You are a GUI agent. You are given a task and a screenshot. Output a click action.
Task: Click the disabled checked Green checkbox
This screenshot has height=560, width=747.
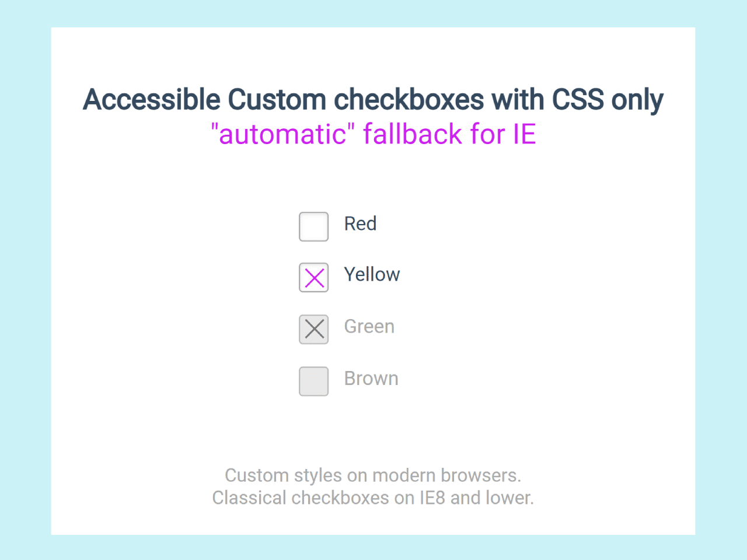tap(314, 330)
